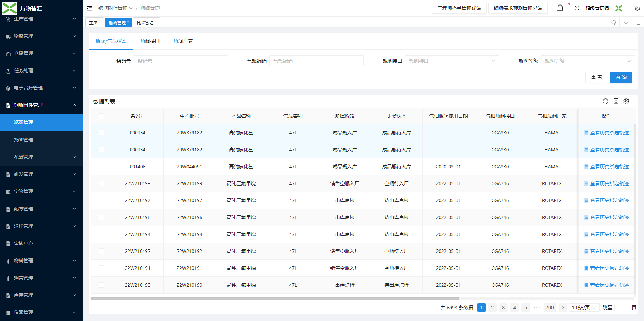This screenshot has width=644, height=321.
Task: Click the horizontal table scrollbar
Action: 275,299
